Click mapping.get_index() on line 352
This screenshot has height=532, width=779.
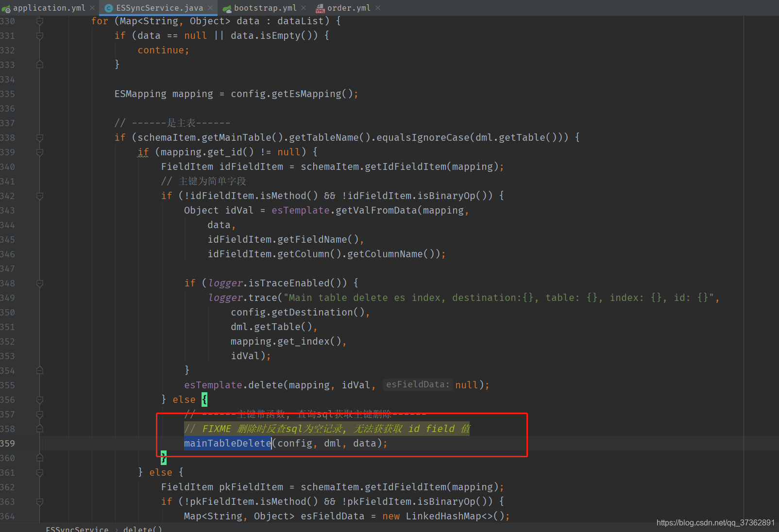click(x=288, y=341)
